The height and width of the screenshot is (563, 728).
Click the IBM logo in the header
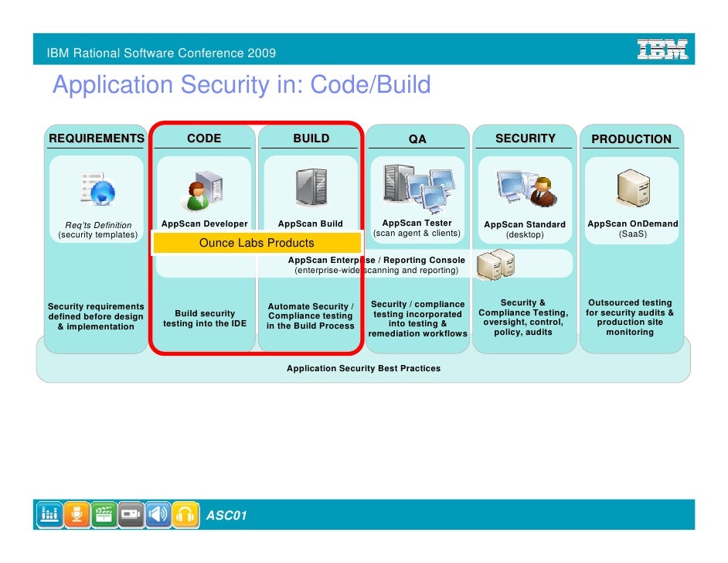pos(662,49)
